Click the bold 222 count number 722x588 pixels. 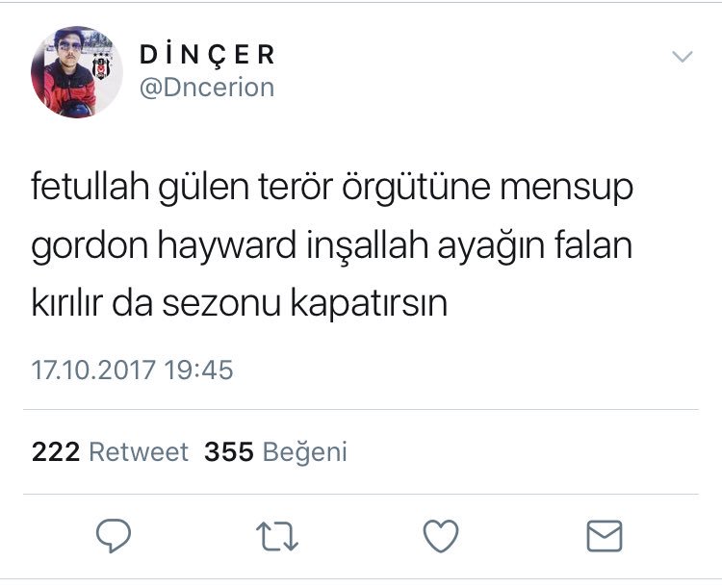pyautogui.click(x=56, y=451)
